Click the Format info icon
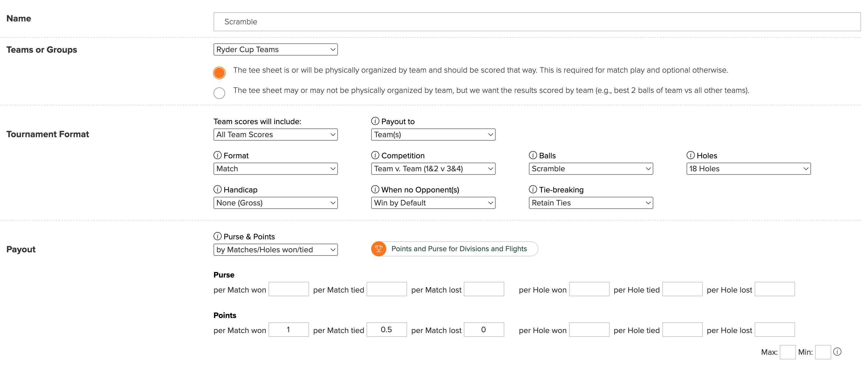The width and height of the screenshot is (868, 375). pos(217,155)
